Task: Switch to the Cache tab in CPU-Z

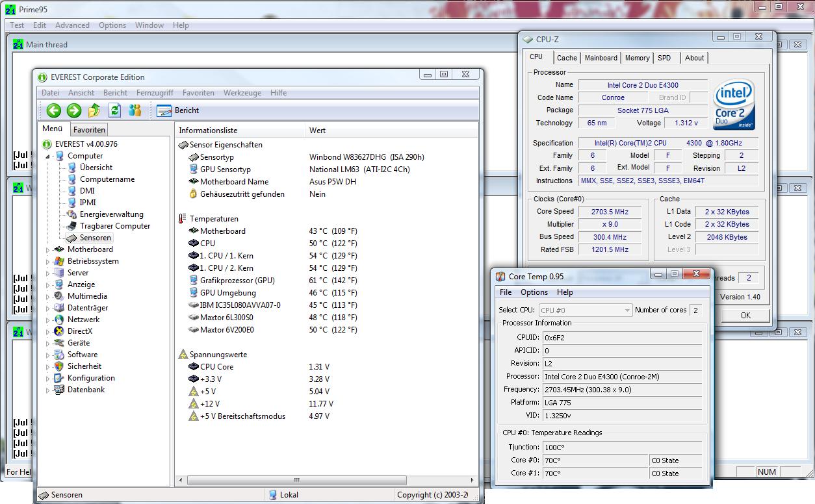Action: click(x=567, y=58)
